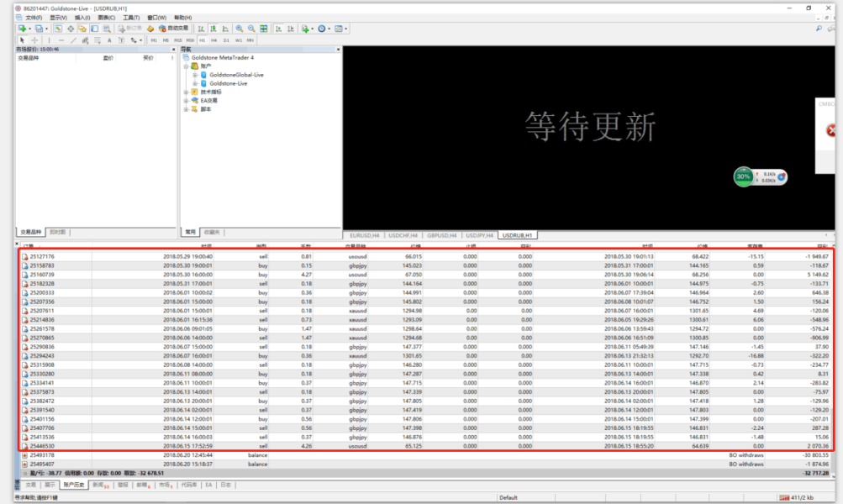Toggle the H4 timeframe button
Viewport: 843px width, 504px height.
pyautogui.click(x=213, y=39)
